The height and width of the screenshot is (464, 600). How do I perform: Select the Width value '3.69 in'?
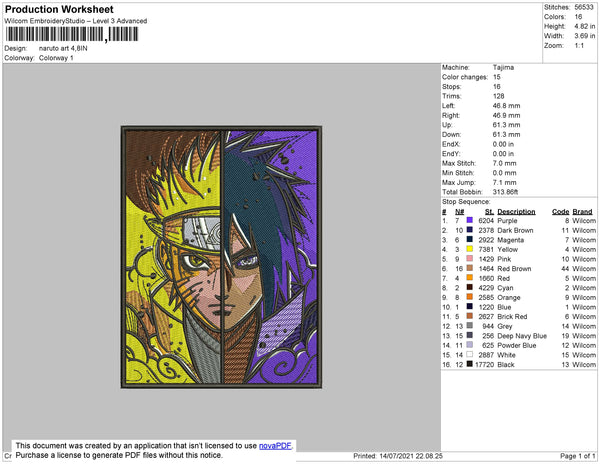(x=584, y=36)
